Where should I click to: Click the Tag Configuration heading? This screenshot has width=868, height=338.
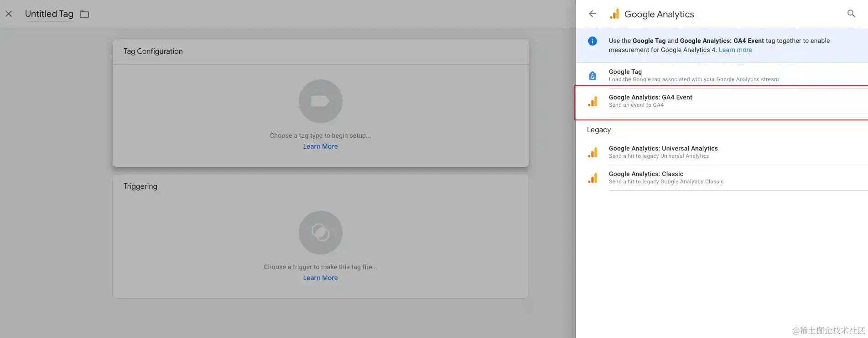pos(153,51)
